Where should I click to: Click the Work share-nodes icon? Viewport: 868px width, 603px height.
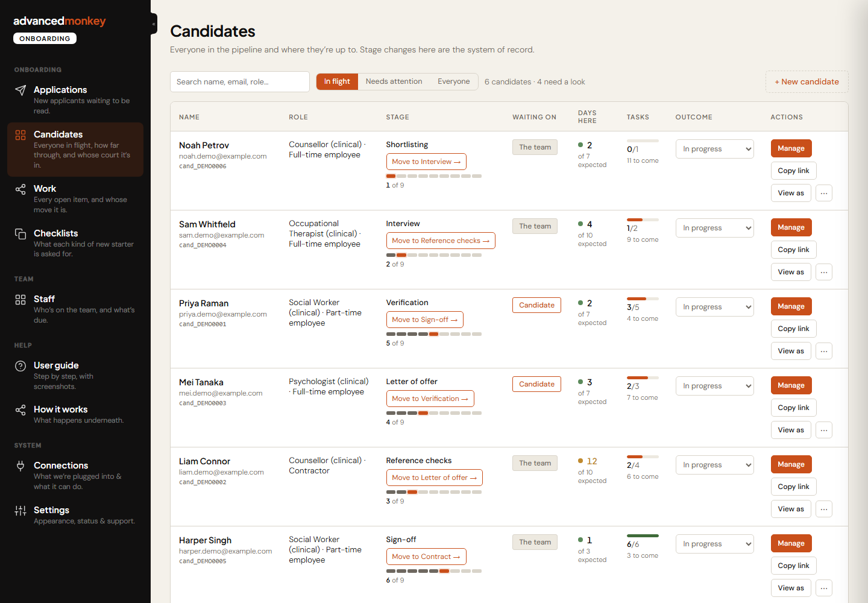(20, 189)
